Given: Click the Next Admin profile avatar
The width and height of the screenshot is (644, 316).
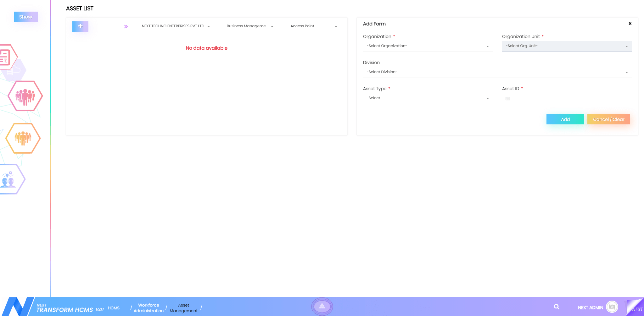Looking at the screenshot, I should 612,307.
